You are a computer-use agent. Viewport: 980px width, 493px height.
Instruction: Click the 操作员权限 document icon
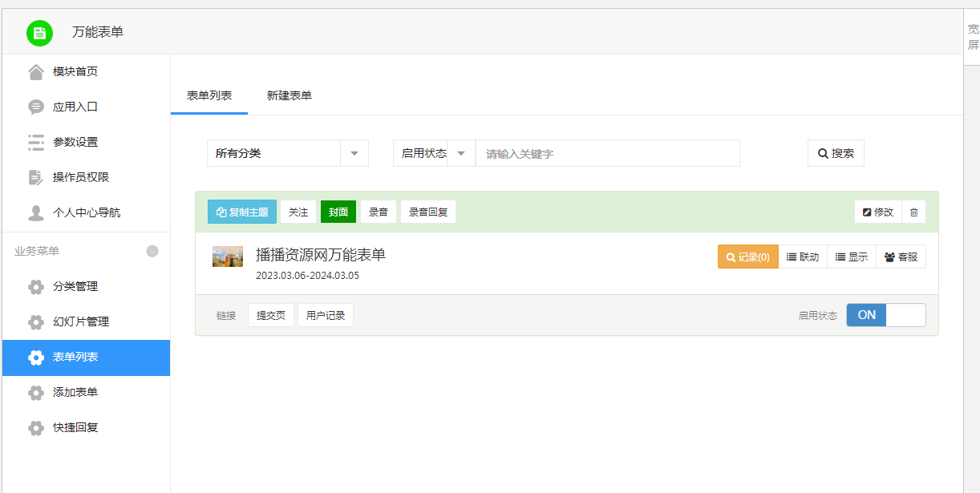36,178
